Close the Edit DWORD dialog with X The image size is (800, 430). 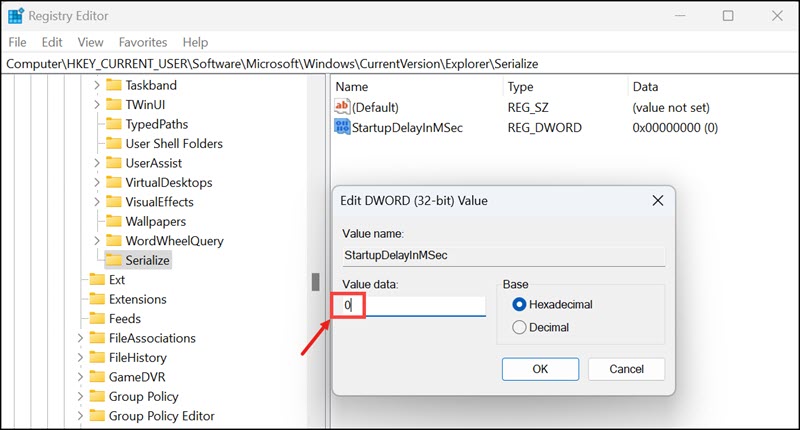coord(658,200)
